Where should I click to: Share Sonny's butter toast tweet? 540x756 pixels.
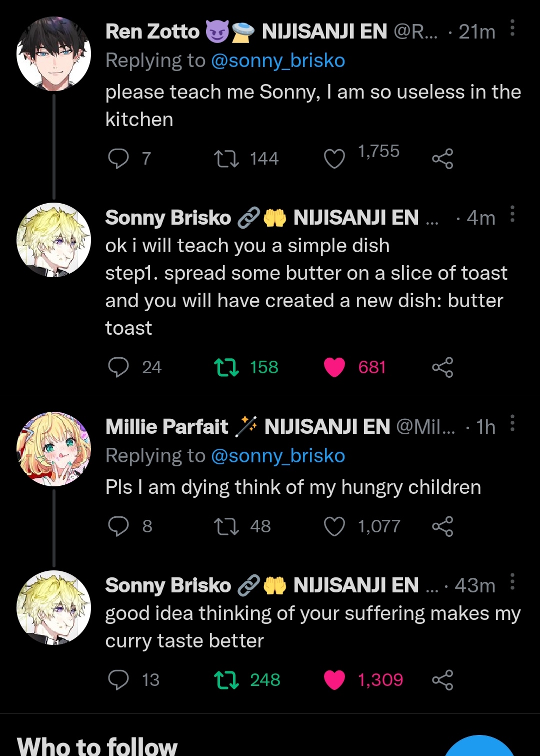coord(442,367)
